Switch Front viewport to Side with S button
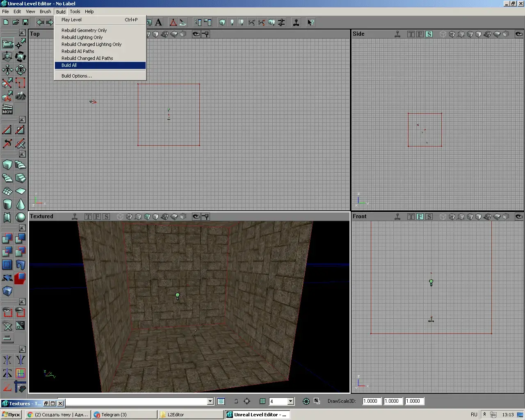525x420 pixels. 429,217
